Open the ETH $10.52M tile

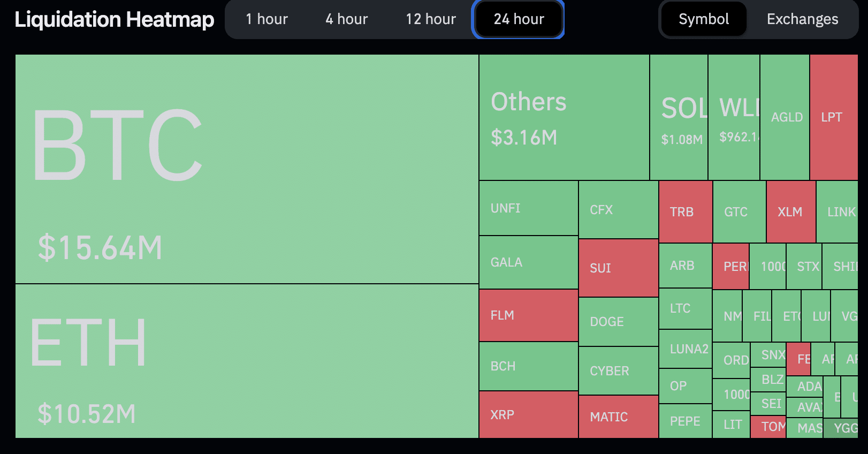[247, 361]
